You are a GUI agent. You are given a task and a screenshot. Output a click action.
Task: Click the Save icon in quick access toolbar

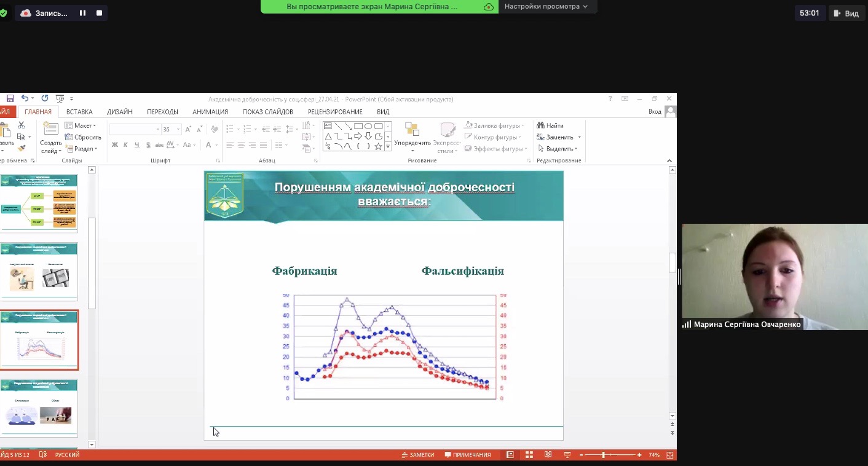(10, 98)
